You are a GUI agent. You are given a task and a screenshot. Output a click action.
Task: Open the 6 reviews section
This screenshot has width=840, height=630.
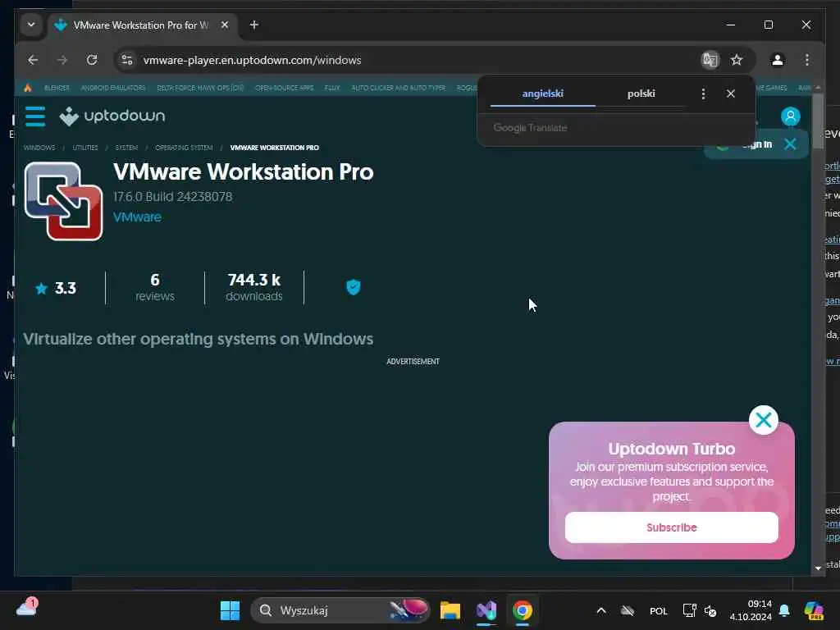pos(155,288)
